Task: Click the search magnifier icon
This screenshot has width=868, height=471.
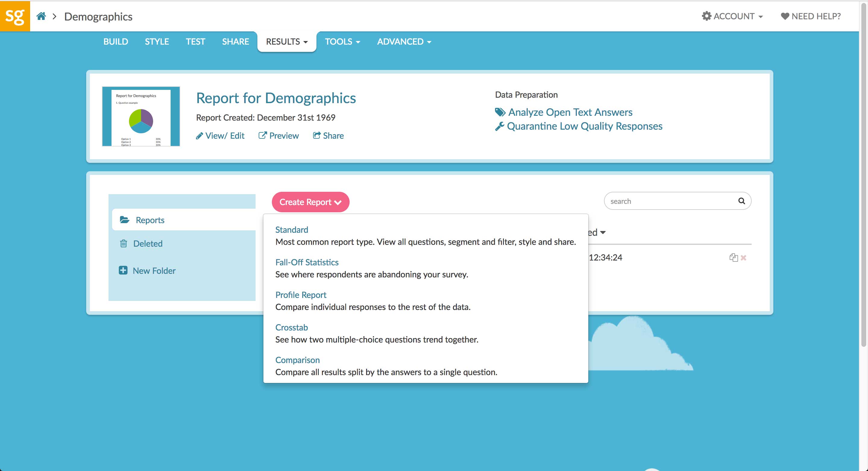Action: click(x=742, y=201)
